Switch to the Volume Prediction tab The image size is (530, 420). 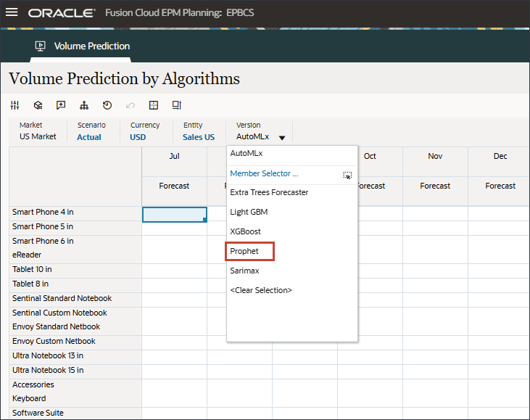(x=92, y=46)
